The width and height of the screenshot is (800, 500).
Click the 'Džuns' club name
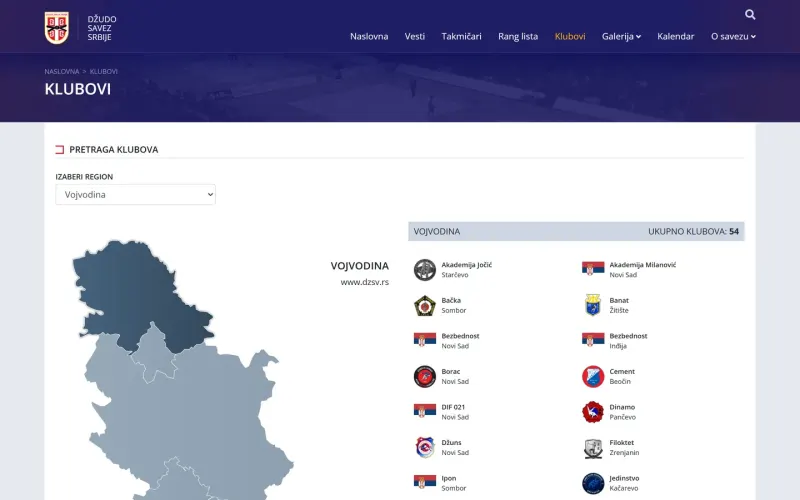click(451, 442)
